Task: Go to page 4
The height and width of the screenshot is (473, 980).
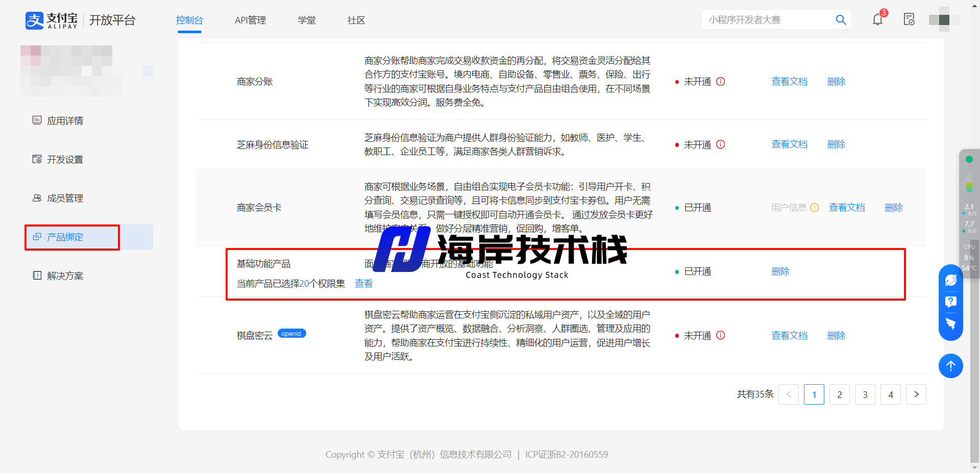Action: pos(891,394)
